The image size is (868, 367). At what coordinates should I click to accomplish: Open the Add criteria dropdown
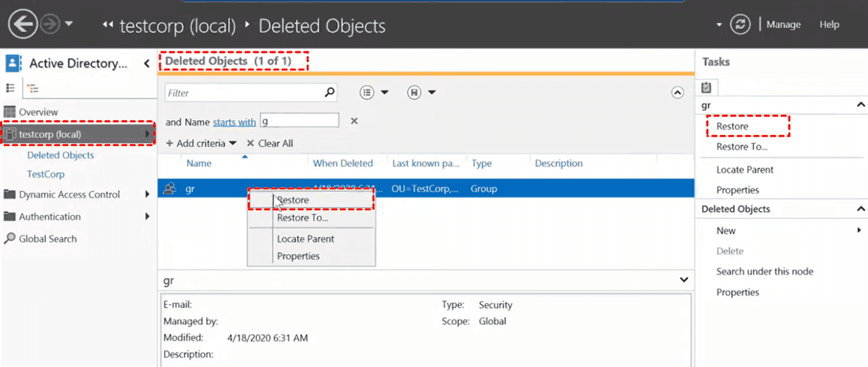click(202, 143)
